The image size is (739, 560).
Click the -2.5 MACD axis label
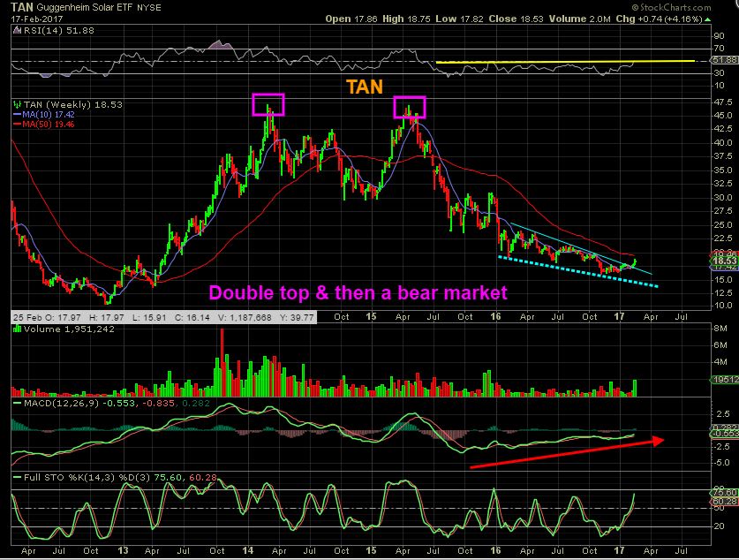coord(722,446)
